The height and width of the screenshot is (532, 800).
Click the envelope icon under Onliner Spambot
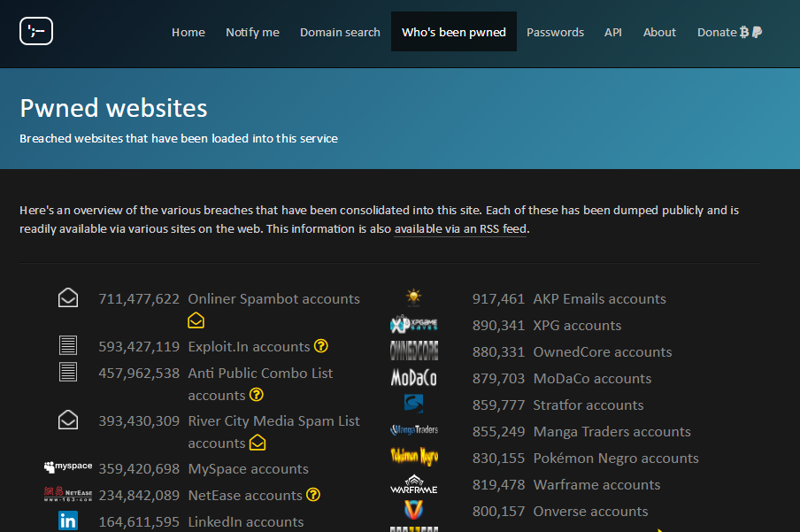click(x=196, y=320)
